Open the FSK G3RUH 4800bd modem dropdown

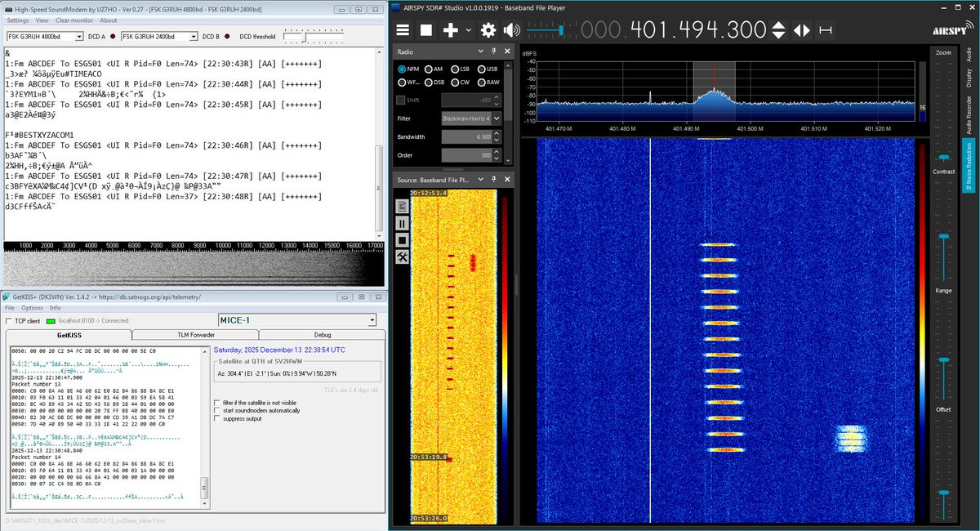pos(44,37)
